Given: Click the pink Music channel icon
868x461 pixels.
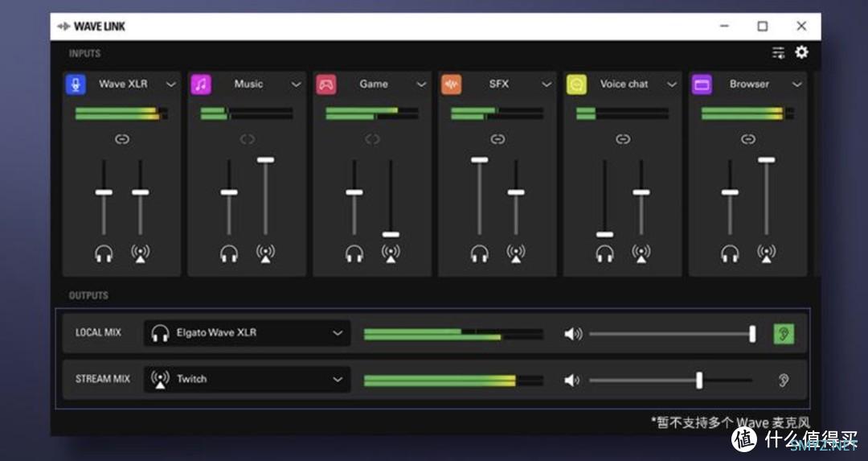Looking at the screenshot, I should pyautogui.click(x=201, y=84).
